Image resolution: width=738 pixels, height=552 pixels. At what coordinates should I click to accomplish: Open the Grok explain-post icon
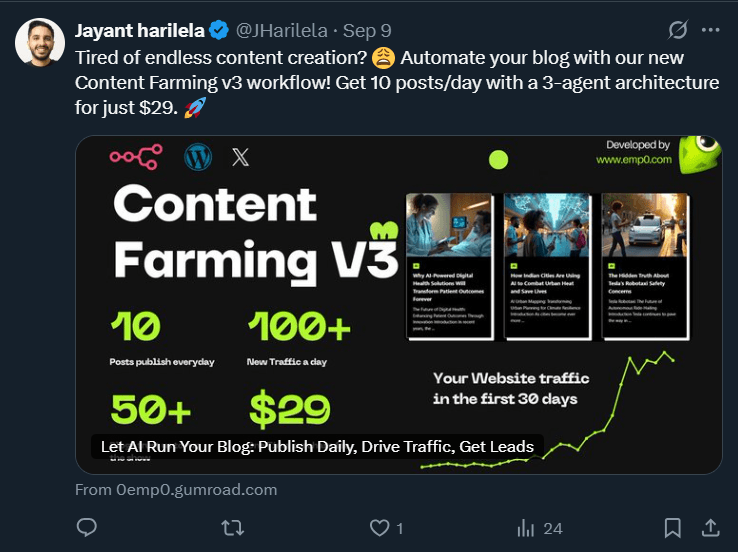(677, 29)
